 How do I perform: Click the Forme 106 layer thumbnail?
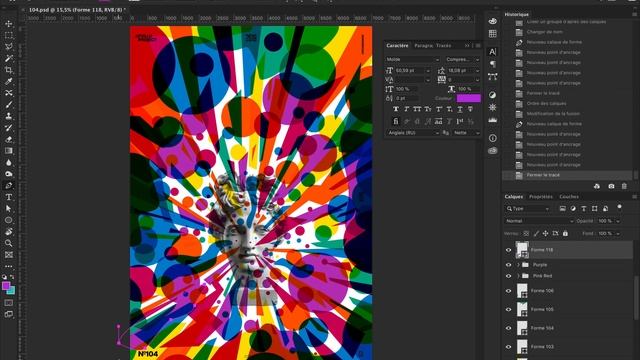[x=522, y=291]
